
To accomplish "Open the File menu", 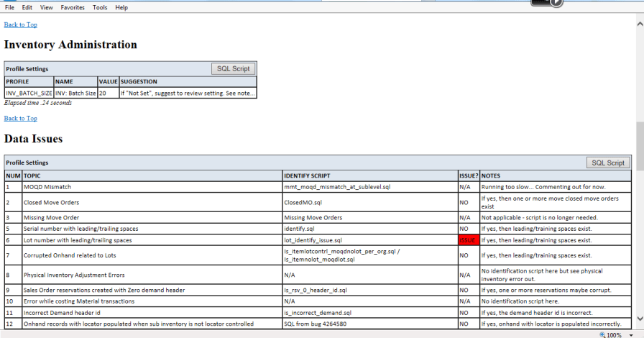I will tap(9, 7).
